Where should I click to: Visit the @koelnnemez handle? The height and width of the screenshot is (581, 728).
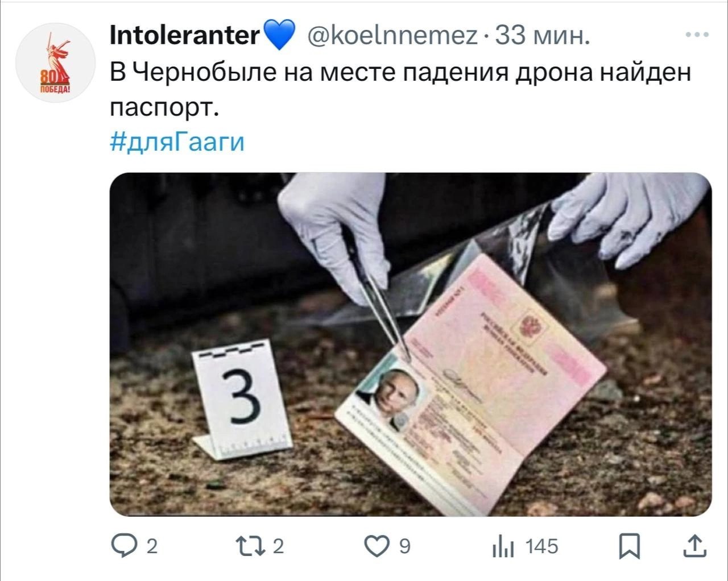point(392,36)
